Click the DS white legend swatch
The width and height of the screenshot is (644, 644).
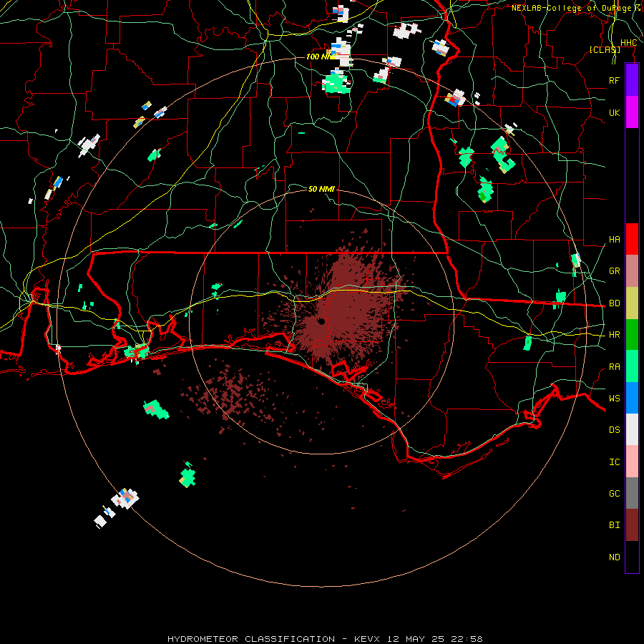632,429
